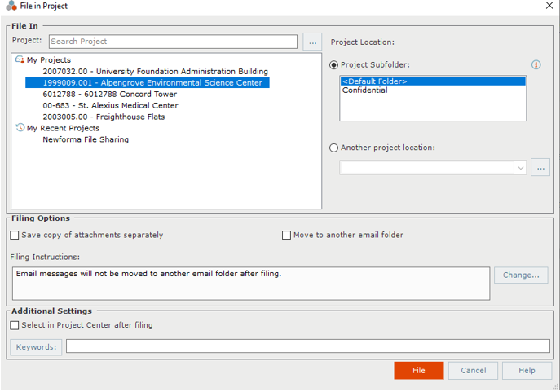
Task: Click the orange File button
Action: coord(418,371)
